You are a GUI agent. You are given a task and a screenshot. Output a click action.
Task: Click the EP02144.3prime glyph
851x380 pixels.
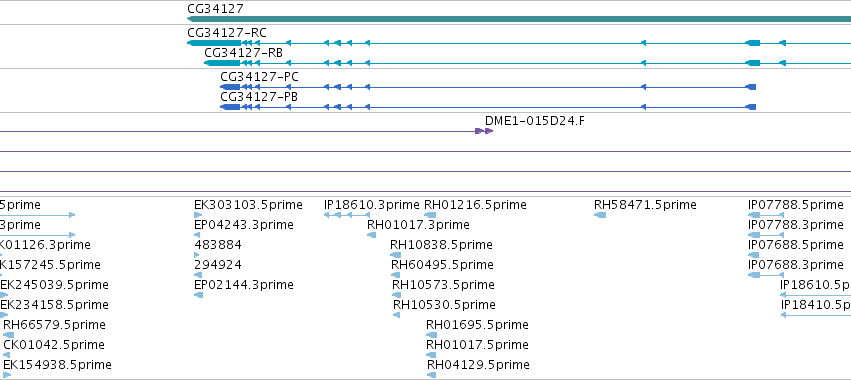tap(198, 295)
